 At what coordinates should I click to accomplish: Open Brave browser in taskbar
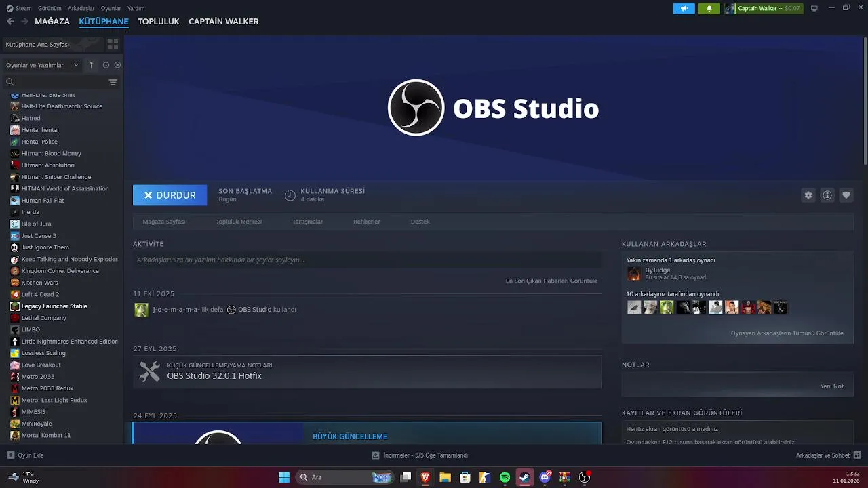point(425,477)
